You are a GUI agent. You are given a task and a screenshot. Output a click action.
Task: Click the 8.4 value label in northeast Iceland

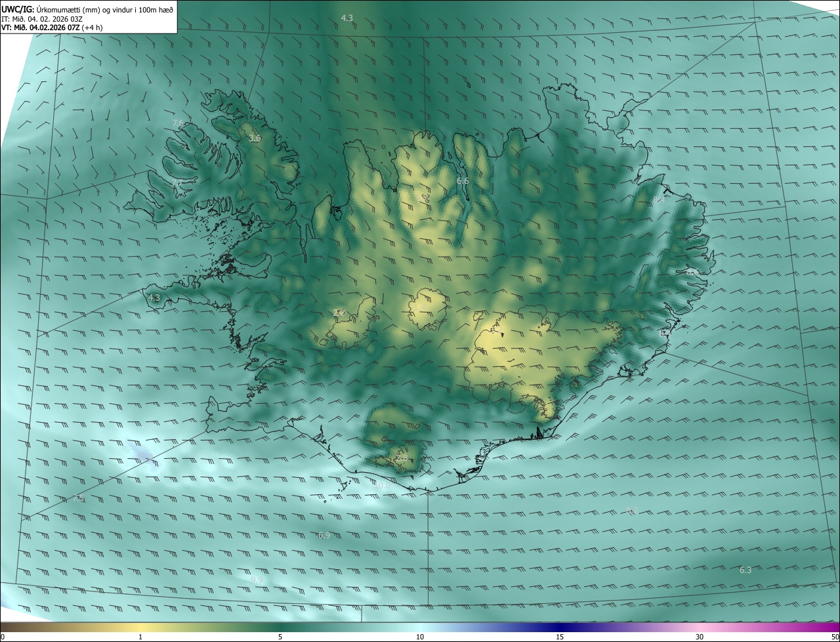click(659, 200)
